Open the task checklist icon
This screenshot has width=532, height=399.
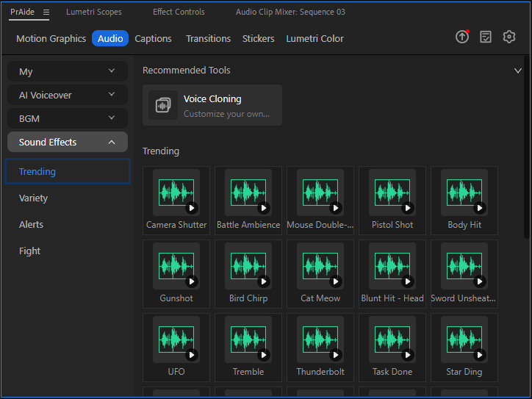(x=486, y=37)
